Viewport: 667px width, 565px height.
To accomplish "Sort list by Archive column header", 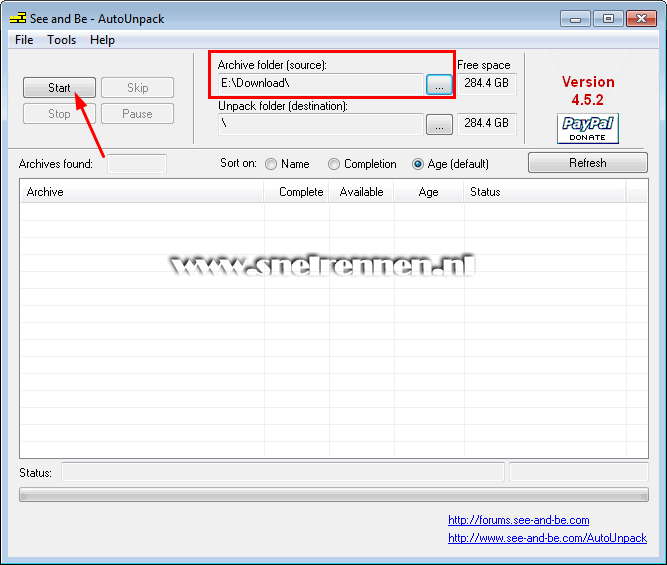I will pos(142,192).
